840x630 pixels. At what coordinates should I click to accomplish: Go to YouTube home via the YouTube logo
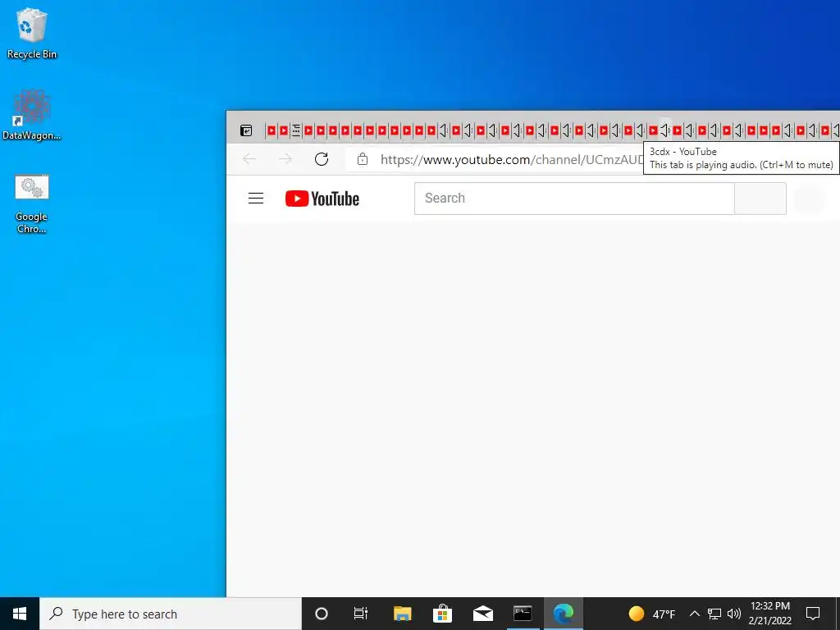pyautogui.click(x=322, y=199)
